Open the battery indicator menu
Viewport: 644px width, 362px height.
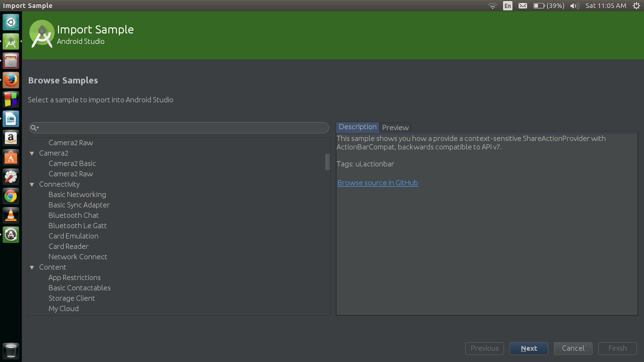click(549, 6)
